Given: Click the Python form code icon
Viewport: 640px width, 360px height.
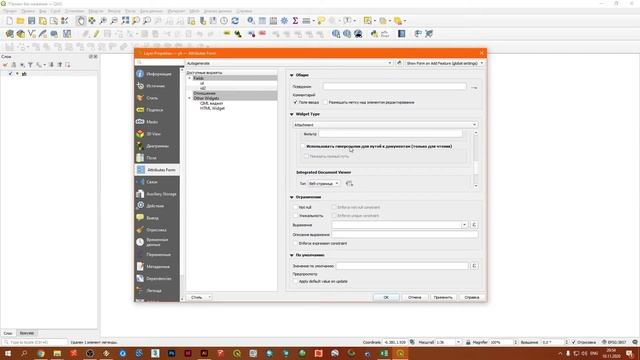Looking at the screenshot, I should [x=399, y=63].
